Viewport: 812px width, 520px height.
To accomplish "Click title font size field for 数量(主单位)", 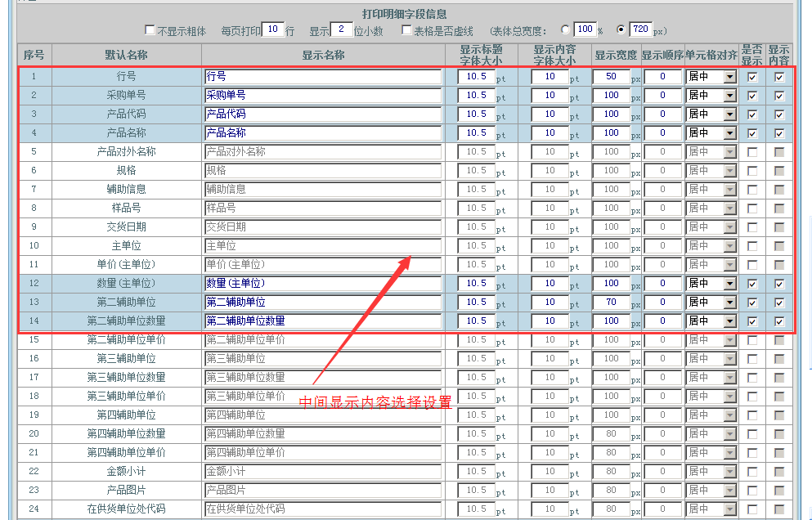I will [x=477, y=284].
